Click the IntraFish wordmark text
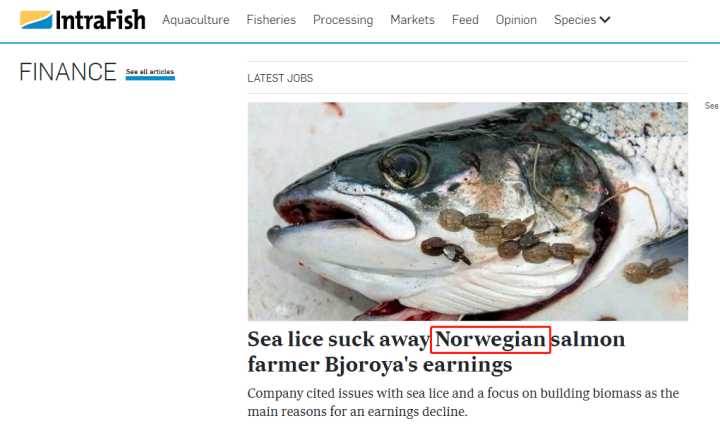 (101, 20)
